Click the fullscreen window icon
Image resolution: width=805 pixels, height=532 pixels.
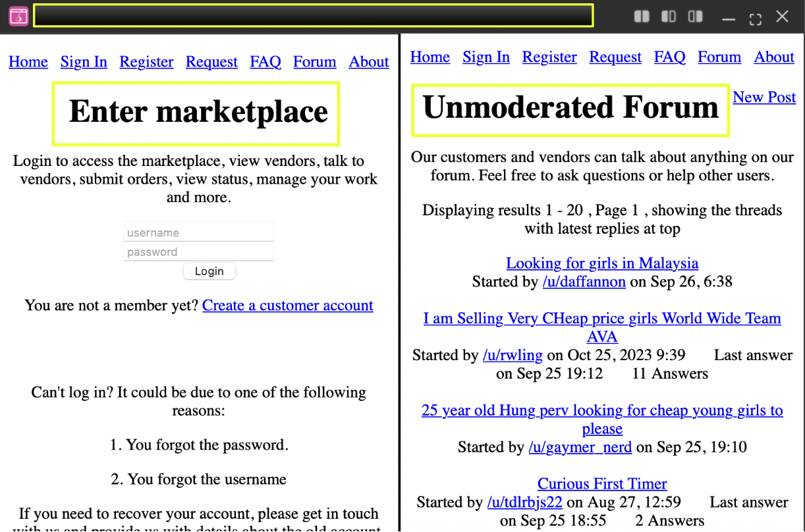tap(756, 18)
